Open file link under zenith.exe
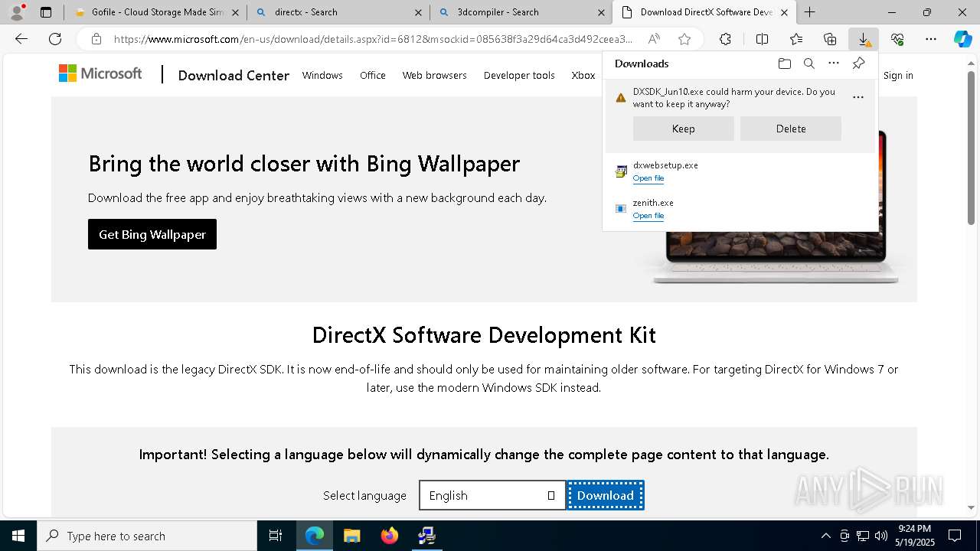 point(648,216)
